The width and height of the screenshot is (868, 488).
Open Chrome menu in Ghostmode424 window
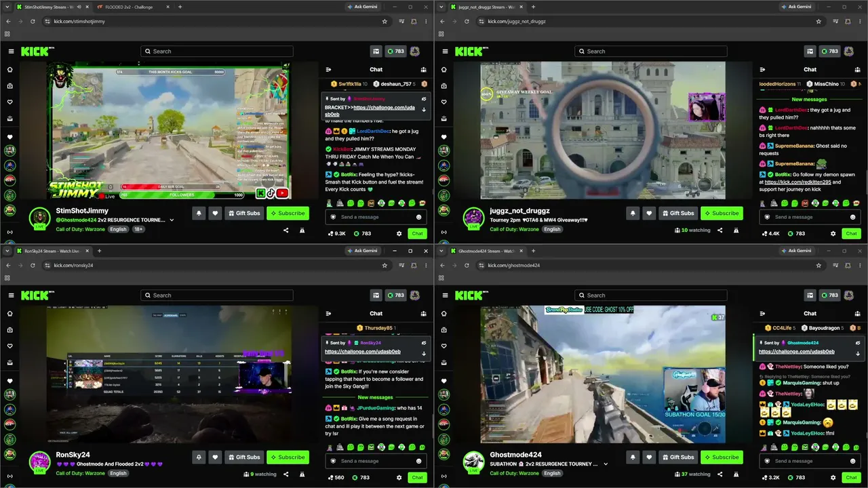coord(860,265)
